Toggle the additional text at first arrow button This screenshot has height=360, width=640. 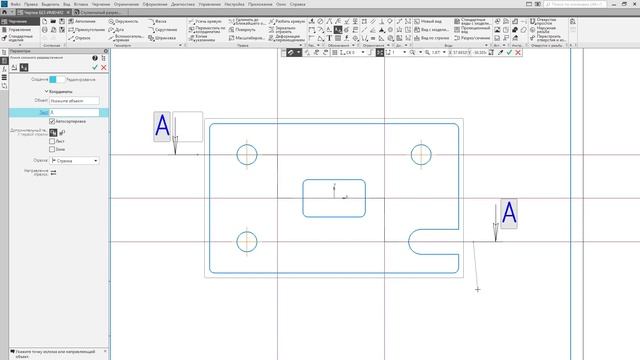tap(53, 133)
